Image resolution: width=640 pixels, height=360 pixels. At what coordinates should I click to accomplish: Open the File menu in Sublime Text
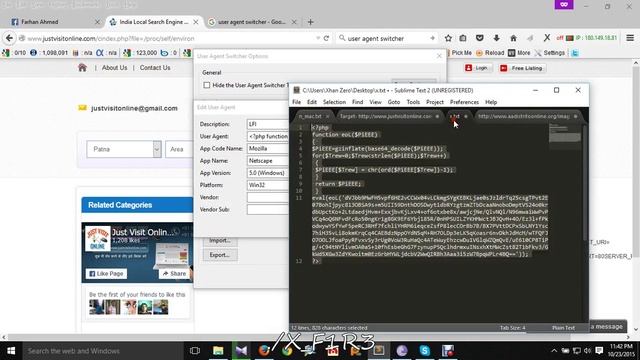pyautogui.click(x=297, y=102)
